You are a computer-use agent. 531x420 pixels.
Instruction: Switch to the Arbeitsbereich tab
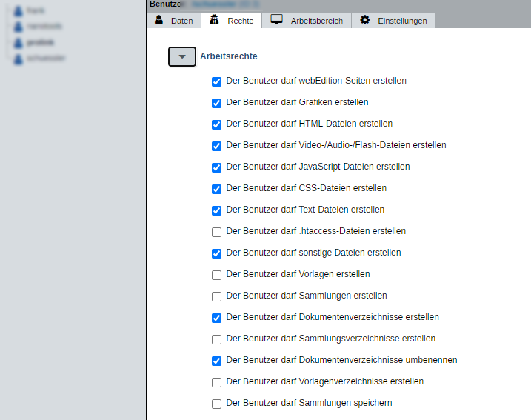[308, 21]
